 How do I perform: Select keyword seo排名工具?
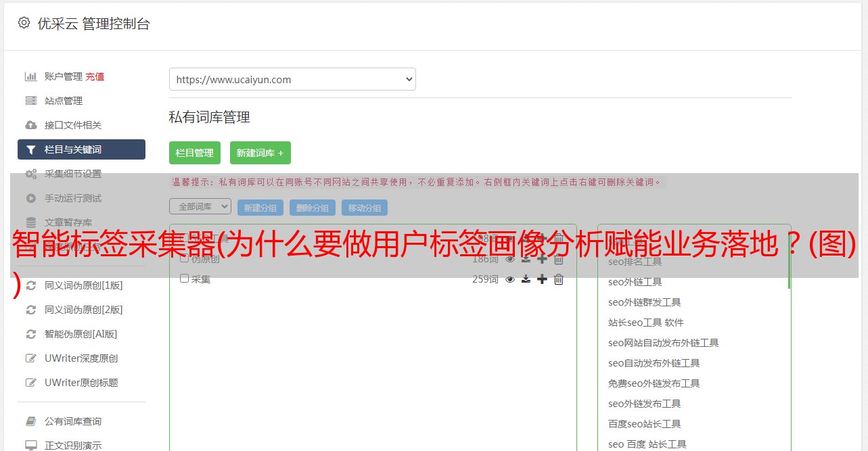pos(635,262)
